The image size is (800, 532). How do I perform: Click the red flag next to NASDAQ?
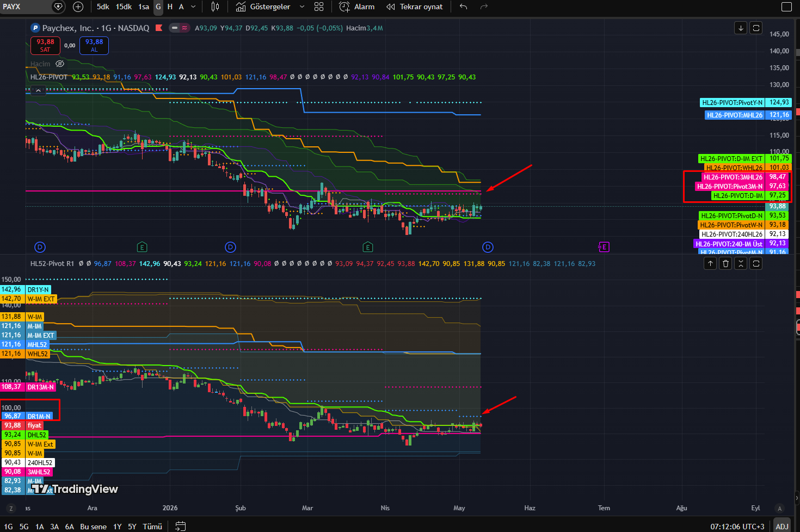pos(159,28)
